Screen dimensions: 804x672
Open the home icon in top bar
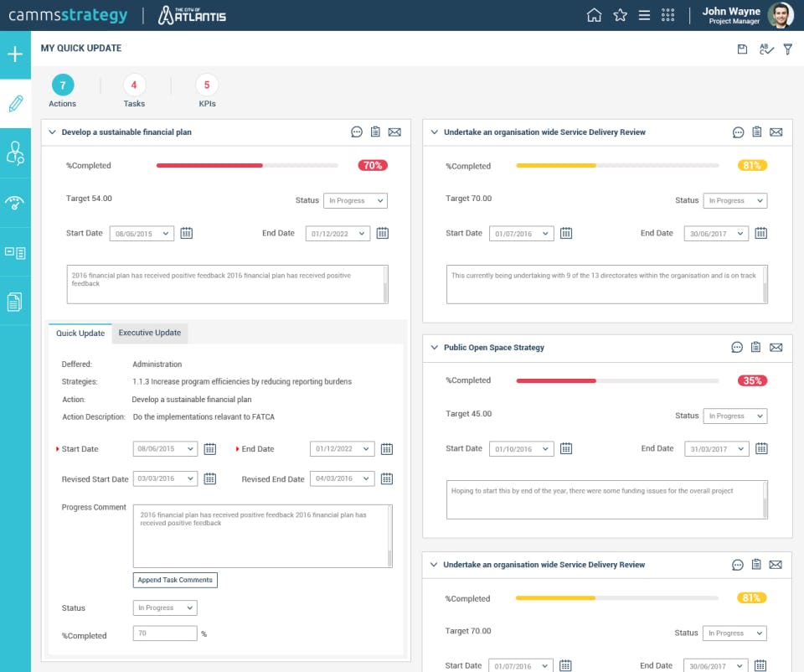click(x=594, y=15)
